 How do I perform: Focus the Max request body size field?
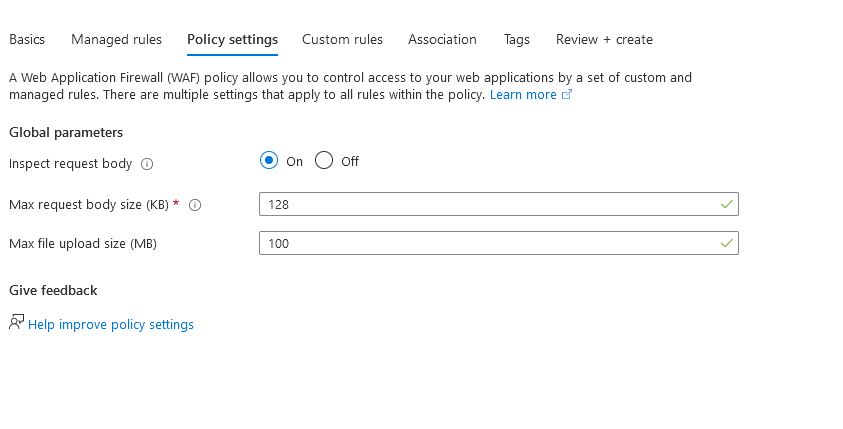pyautogui.click(x=490, y=204)
